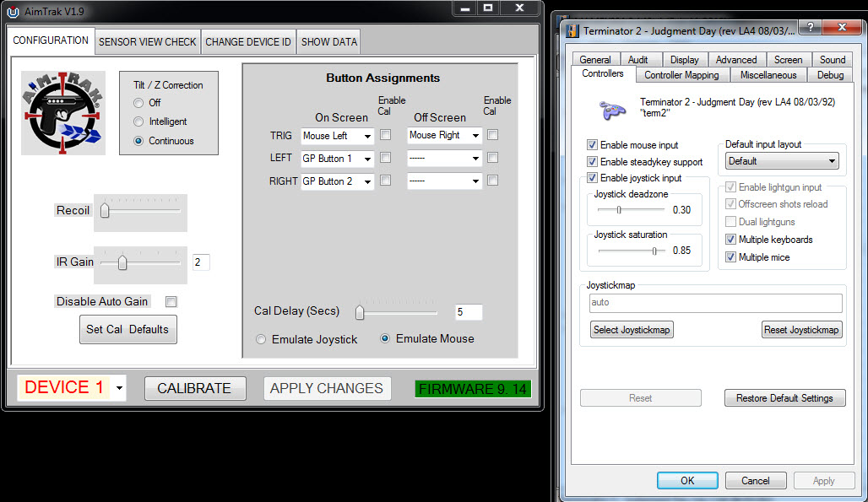
Task: Open RIGHT On Screen GP Button 2 dropdown
Action: point(337,181)
